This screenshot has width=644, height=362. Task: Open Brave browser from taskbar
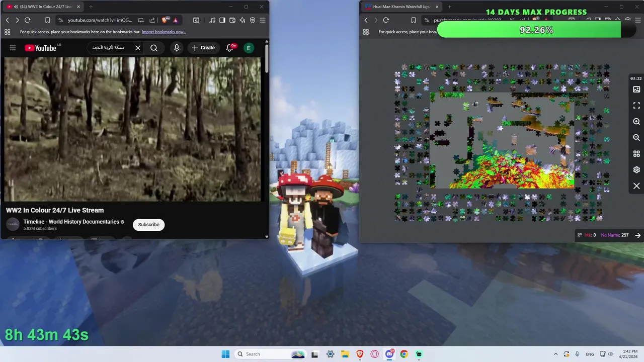point(360,354)
